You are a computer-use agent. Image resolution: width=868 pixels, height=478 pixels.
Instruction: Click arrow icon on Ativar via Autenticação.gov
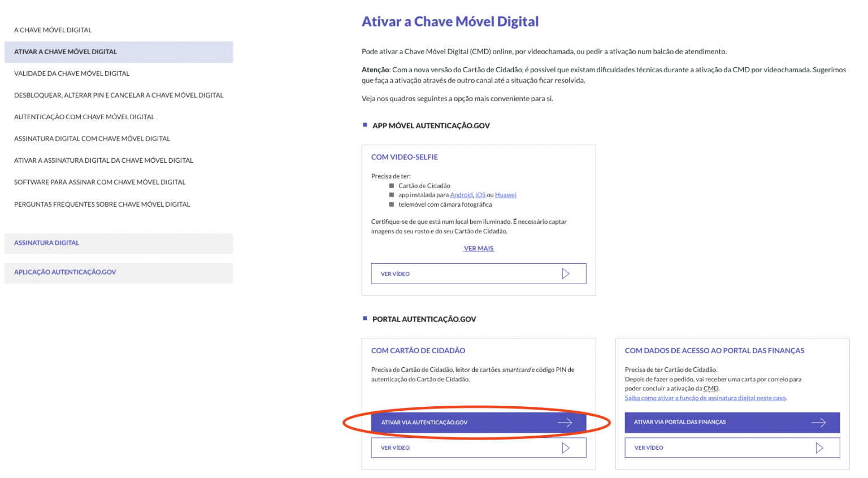click(x=565, y=423)
